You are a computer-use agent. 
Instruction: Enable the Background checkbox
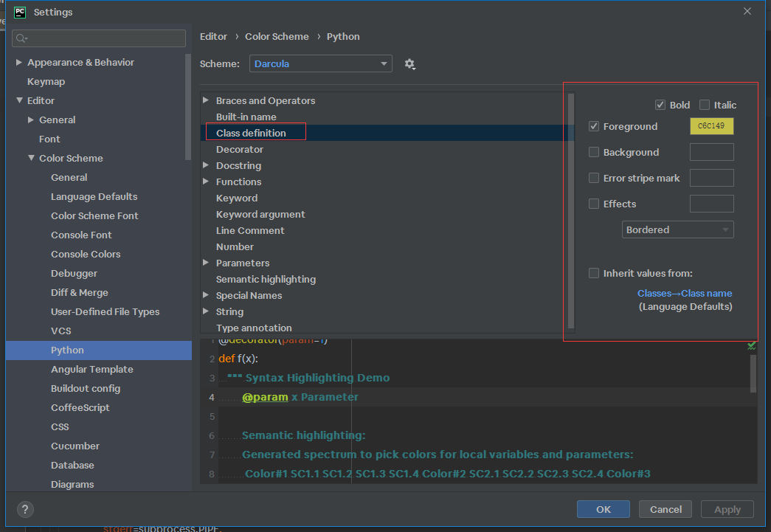pyautogui.click(x=594, y=153)
